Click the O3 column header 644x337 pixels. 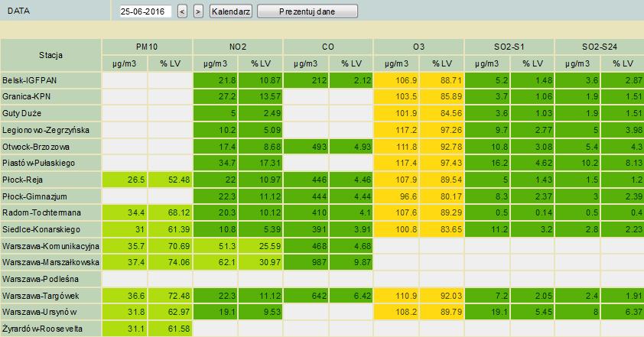click(x=418, y=47)
